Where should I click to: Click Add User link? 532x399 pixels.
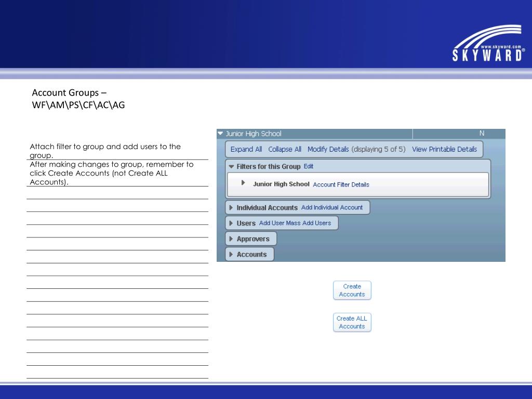coord(272,223)
